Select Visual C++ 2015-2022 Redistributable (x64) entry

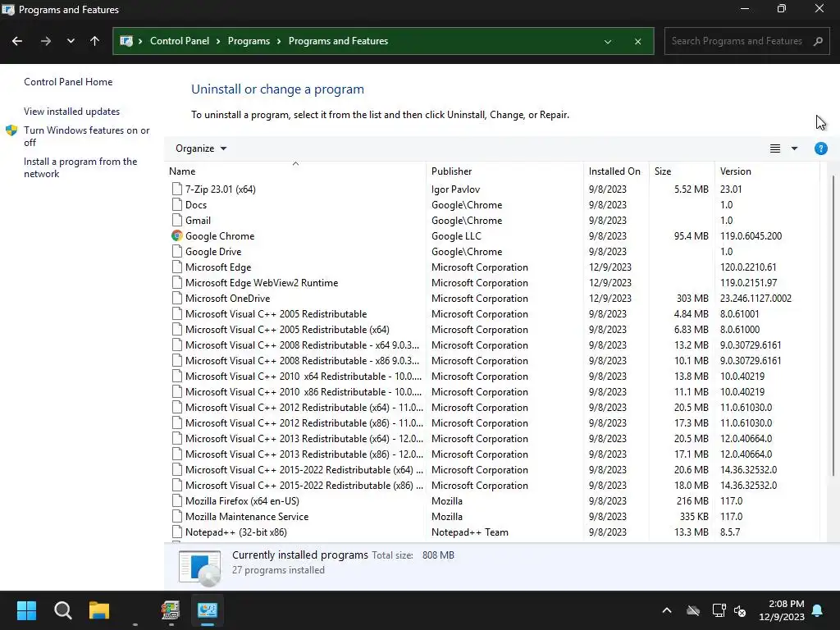[x=304, y=469]
